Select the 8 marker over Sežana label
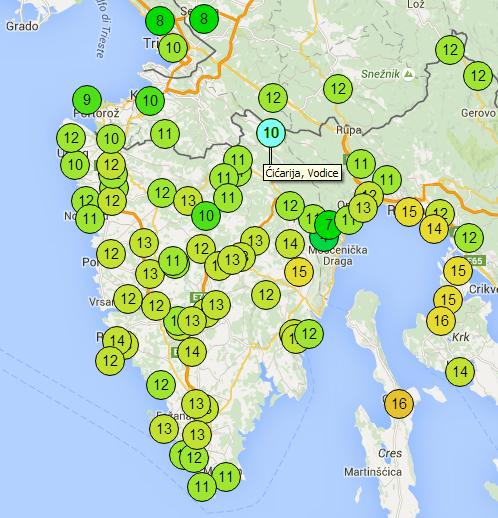498x518 pixels. 204,19
